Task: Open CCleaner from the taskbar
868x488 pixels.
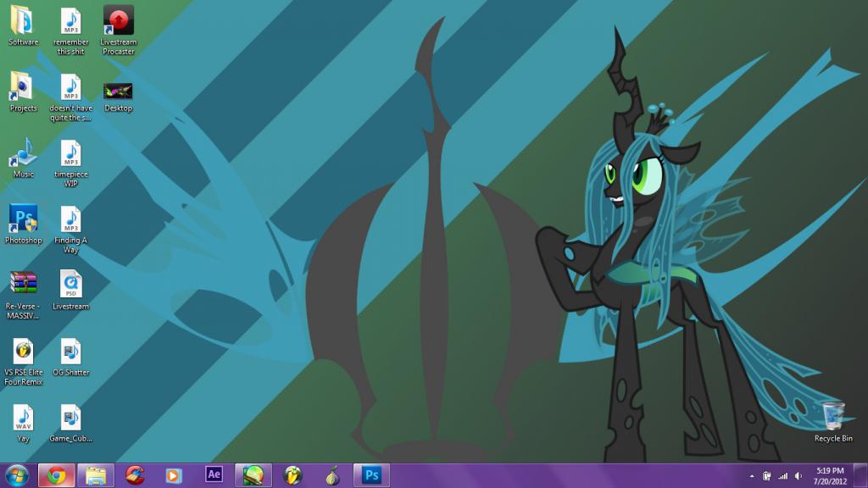Action: click(x=136, y=475)
